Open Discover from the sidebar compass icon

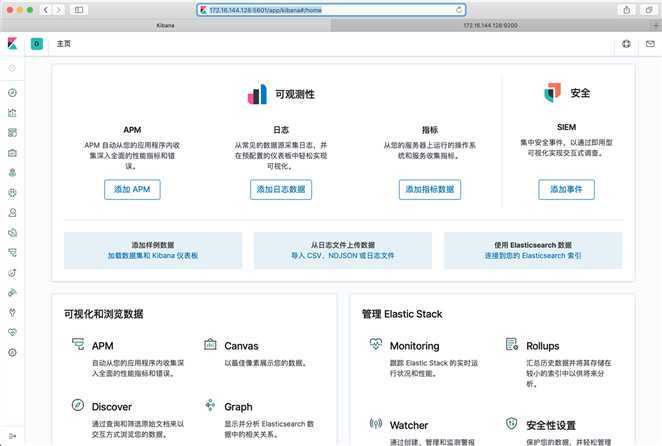pyautogui.click(x=12, y=92)
